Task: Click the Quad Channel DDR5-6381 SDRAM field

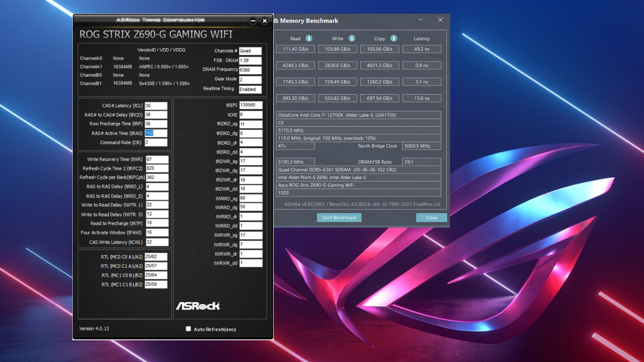Action: pos(358,170)
